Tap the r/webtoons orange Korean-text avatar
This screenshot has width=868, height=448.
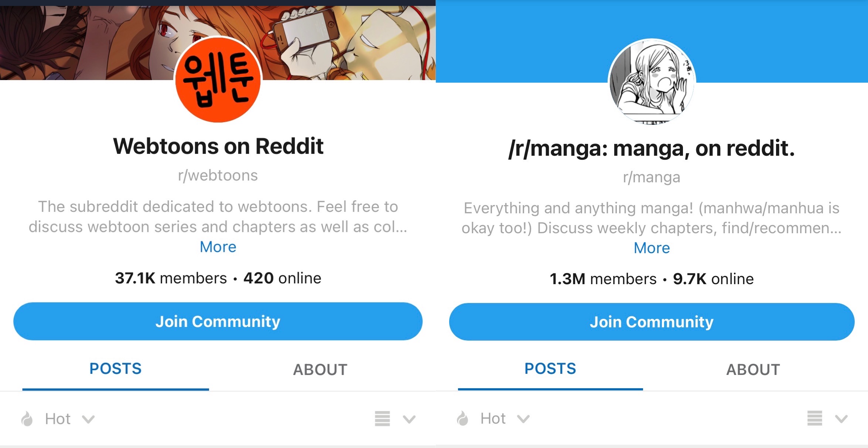(218, 80)
